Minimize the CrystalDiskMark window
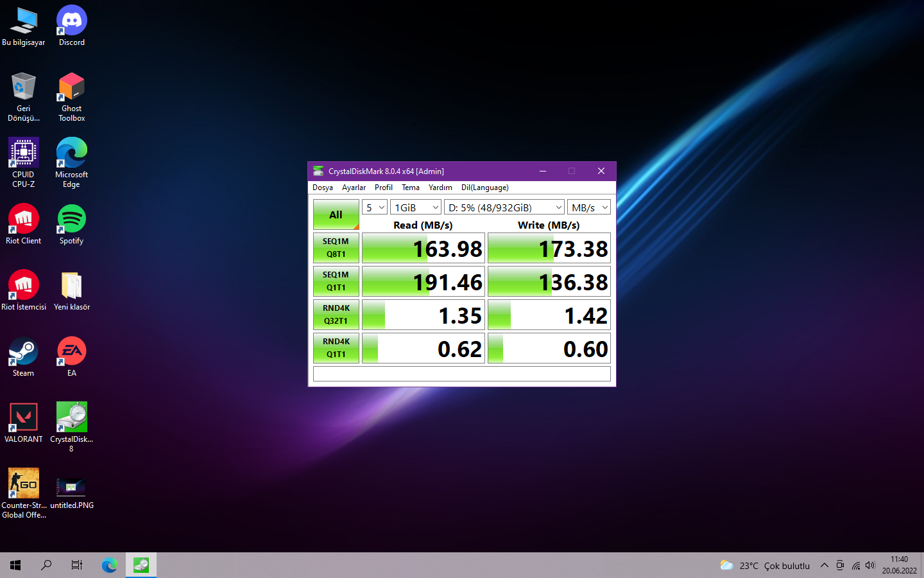924x578 pixels. click(543, 171)
